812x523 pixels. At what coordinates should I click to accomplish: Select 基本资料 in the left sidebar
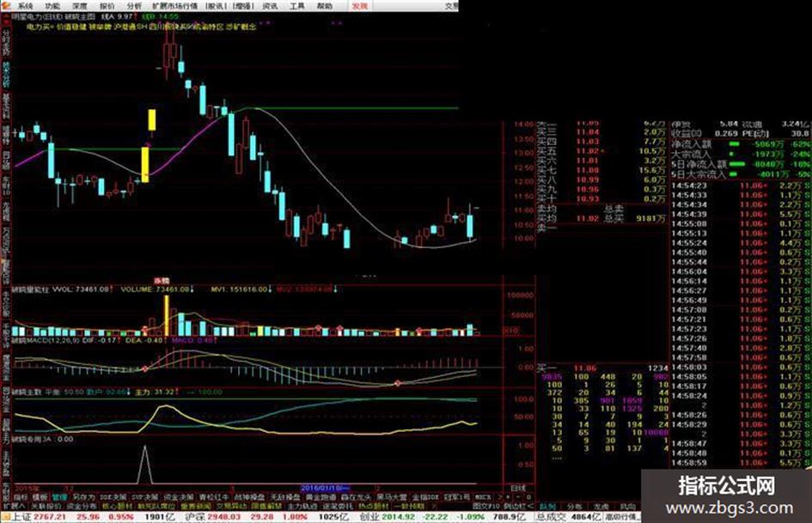tap(6, 106)
